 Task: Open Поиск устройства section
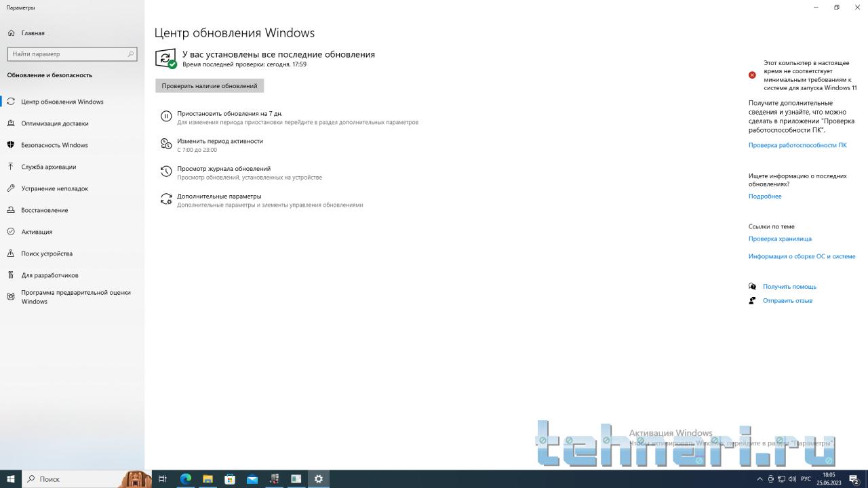(x=72, y=253)
